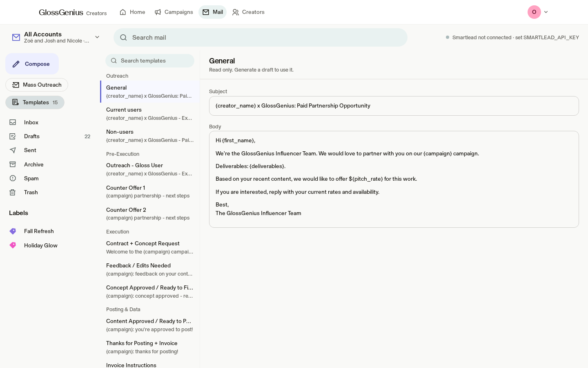Screen dimensions: 588x368
Task: Click the Spam warning icon
Action: [13, 178]
